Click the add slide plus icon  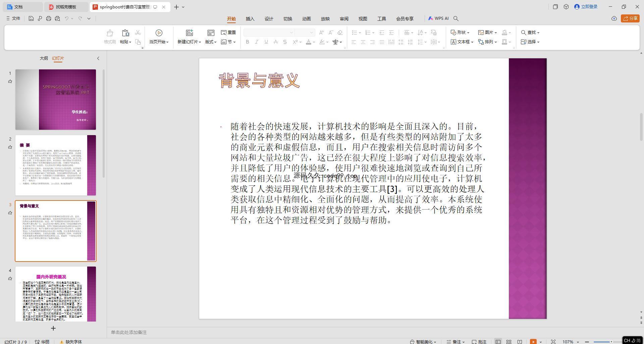pos(53,328)
